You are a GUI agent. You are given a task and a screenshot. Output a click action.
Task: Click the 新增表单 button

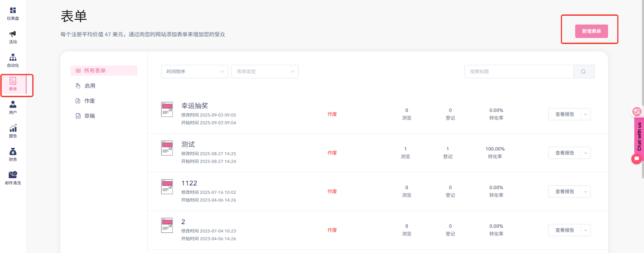tap(591, 31)
